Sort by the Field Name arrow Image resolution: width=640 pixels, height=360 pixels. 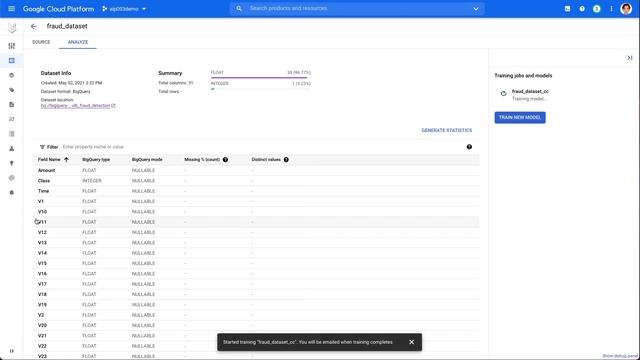(x=67, y=160)
